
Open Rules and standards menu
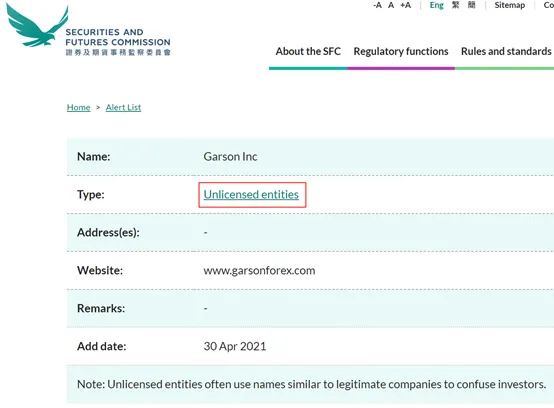point(506,52)
